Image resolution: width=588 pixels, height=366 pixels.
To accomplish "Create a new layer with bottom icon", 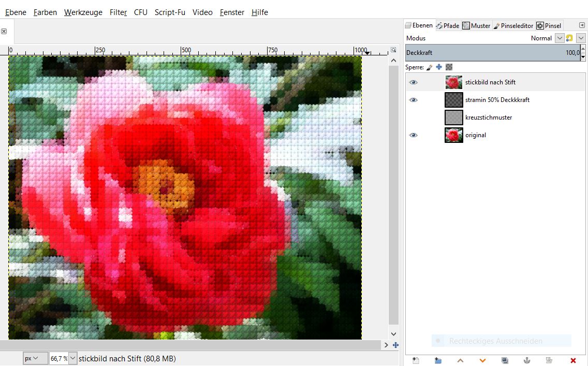I will pyautogui.click(x=415, y=360).
